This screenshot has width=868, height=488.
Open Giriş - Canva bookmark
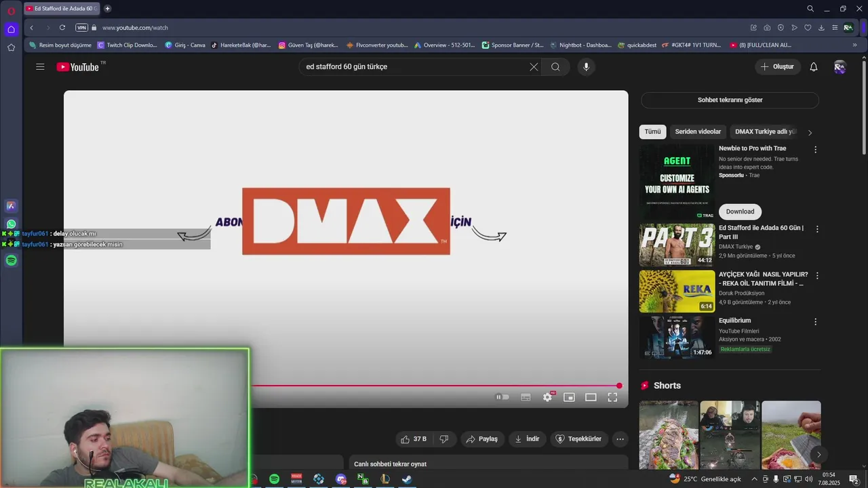[x=185, y=45]
